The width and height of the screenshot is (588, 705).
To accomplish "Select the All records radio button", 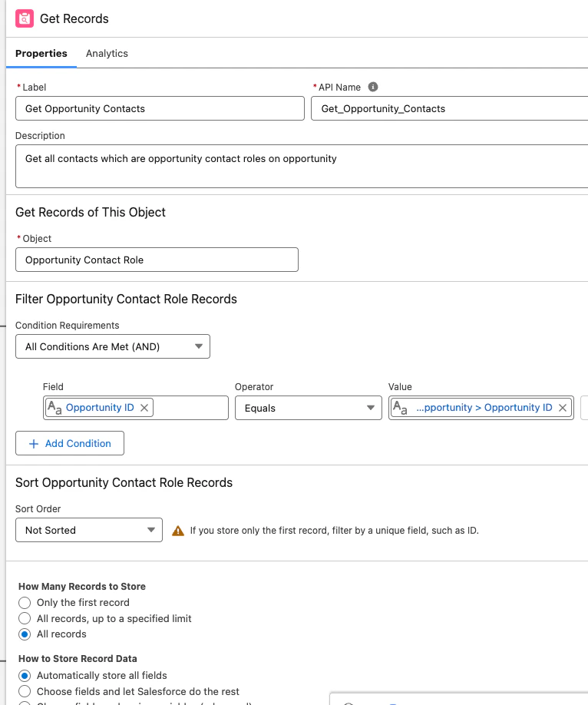I will [x=25, y=634].
